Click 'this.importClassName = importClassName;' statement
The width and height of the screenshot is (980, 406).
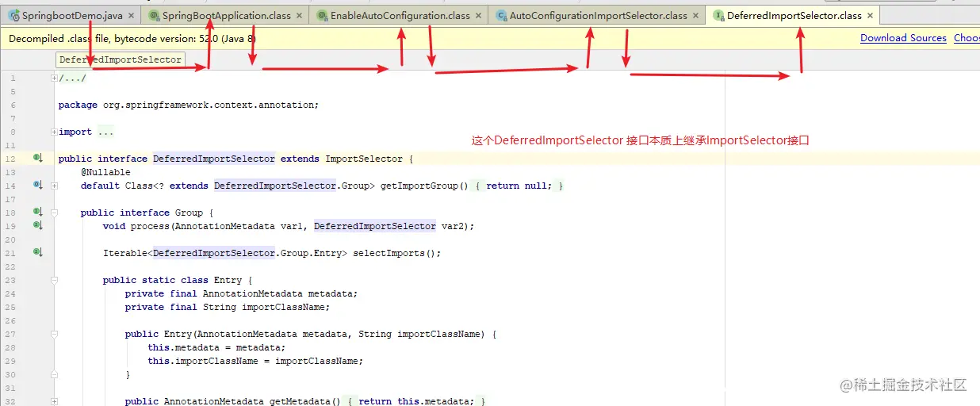[x=255, y=361]
